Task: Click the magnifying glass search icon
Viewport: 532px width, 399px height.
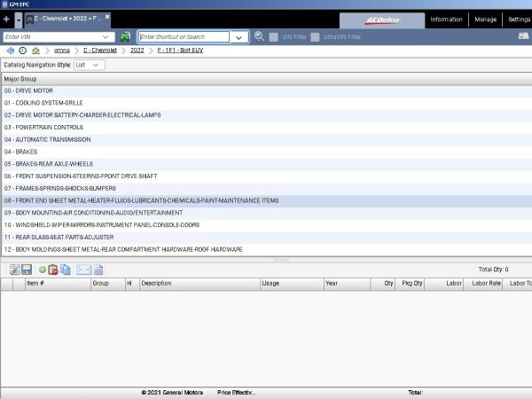Action: click(x=259, y=36)
